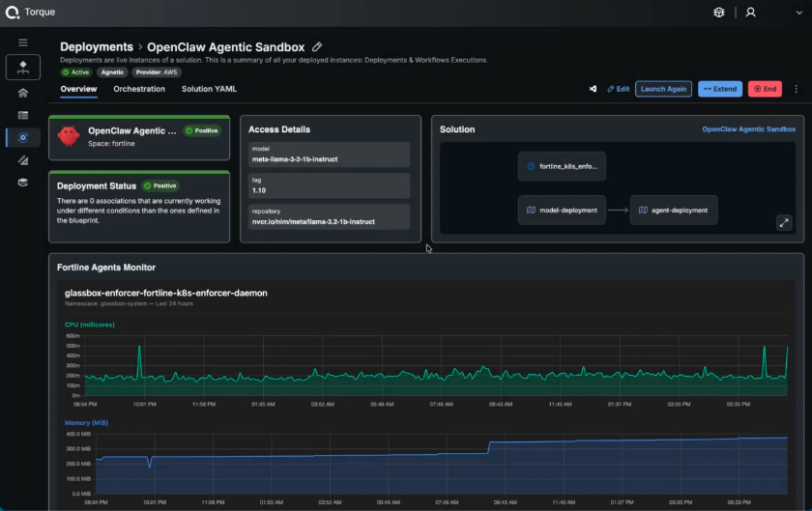The image size is (812, 511).
Task: Select the agent-deployment node in diagram
Action: click(x=674, y=210)
